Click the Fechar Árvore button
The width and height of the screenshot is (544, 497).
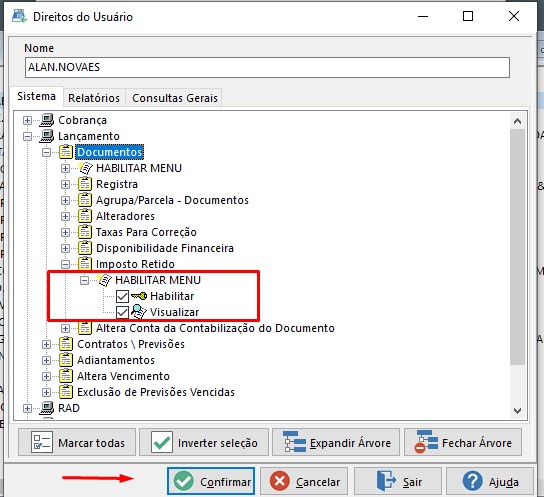click(463, 442)
